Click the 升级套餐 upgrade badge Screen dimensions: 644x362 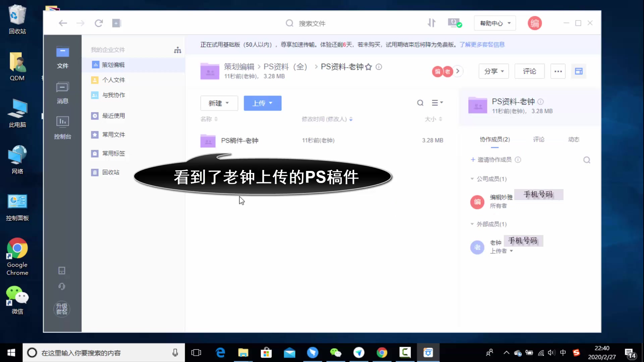(x=62, y=309)
